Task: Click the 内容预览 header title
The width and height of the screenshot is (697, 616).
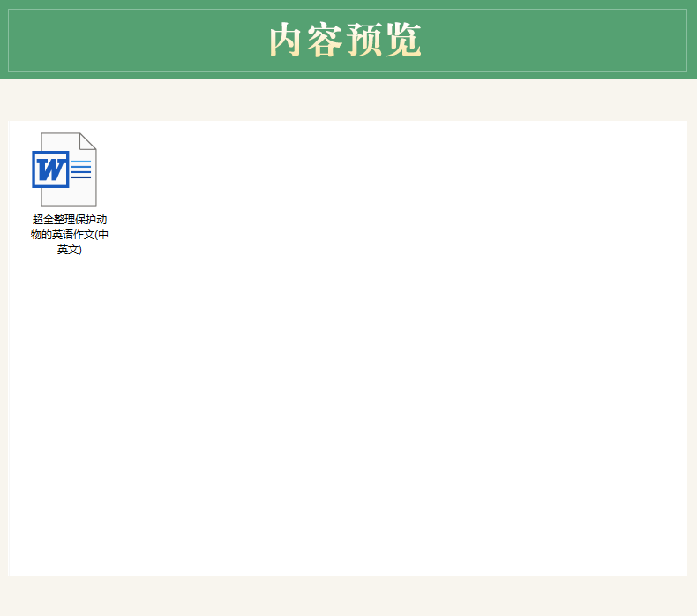Action: point(345,40)
